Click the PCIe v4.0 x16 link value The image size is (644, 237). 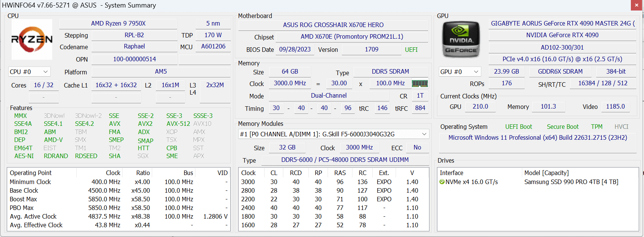pyautogui.click(x=562, y=59)
